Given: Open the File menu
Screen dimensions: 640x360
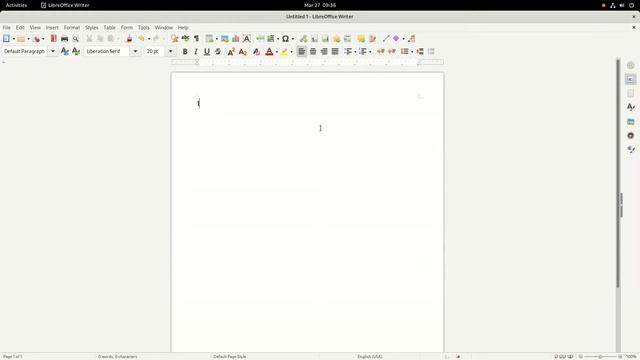Looking at the screenshot, I should tap(7, 27).
